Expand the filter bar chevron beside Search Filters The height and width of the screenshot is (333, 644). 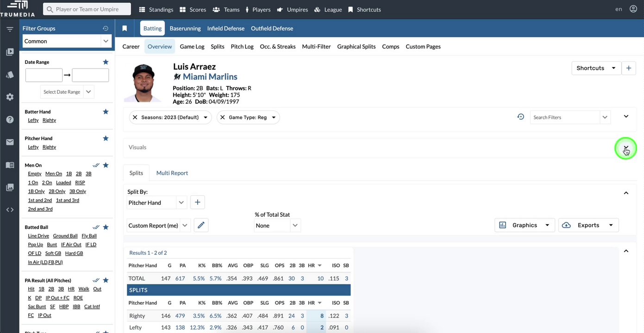pyautogui.click(x=626, y=117)
